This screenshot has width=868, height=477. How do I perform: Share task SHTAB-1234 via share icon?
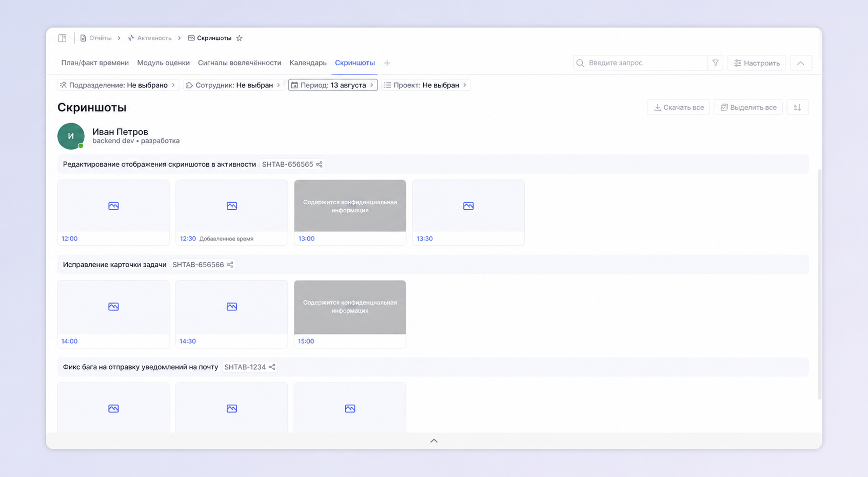coord(272,367)
